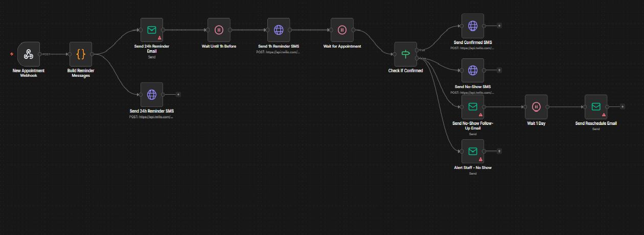
Task: Open the Send Reschedule Email node
Action: point(595,106)
